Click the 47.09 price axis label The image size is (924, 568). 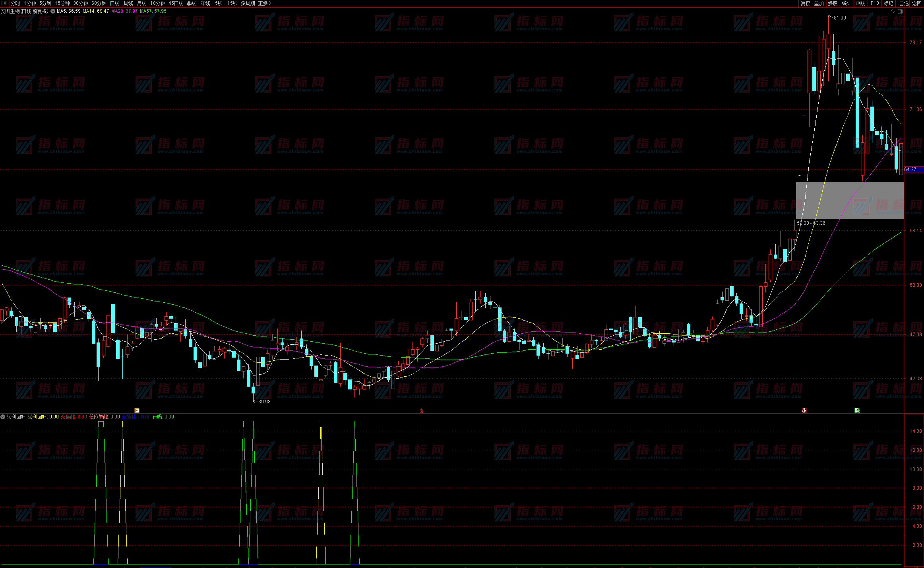coord(916,335)
